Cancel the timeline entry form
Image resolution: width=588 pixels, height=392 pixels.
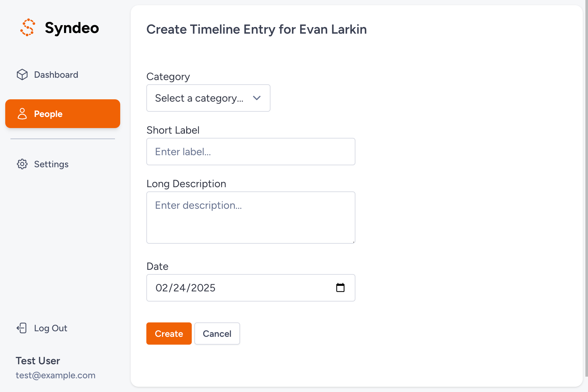pyautogui.click(x=217, y=334)
